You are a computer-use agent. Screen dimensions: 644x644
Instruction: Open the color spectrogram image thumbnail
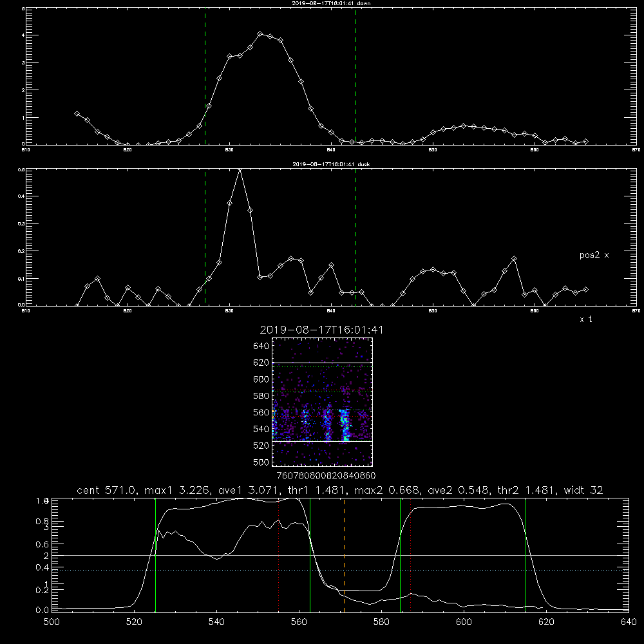coord(323,402)
